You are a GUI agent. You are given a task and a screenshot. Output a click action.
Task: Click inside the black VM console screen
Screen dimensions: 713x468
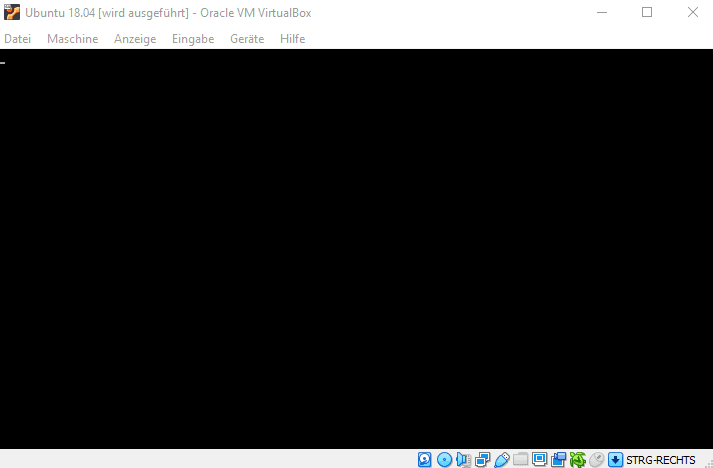tap(356, 249)
